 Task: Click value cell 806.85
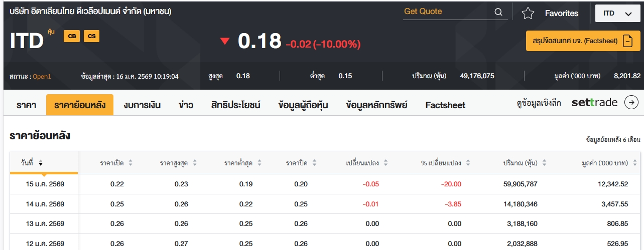point(617,223)
